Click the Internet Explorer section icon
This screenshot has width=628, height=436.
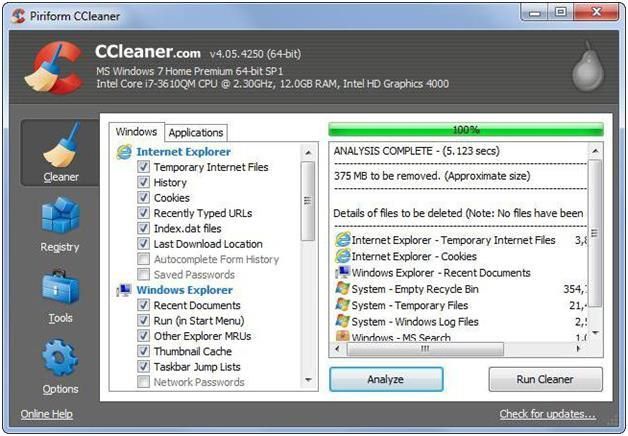124,152
